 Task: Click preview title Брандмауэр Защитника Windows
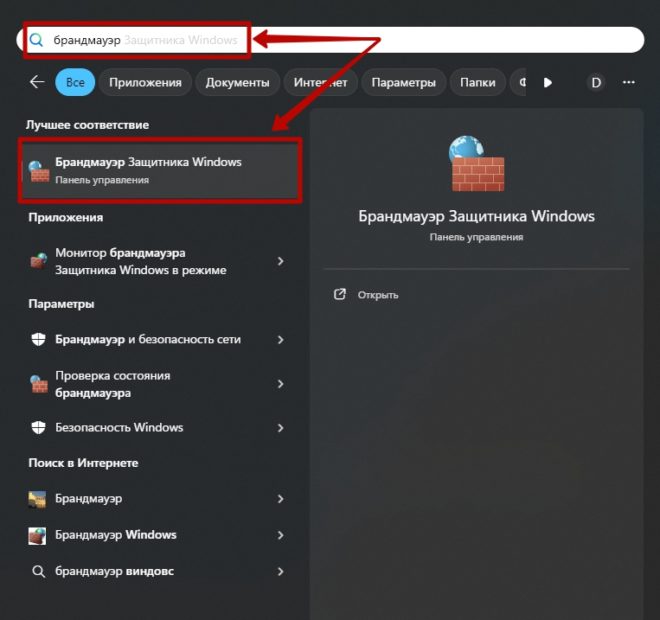[476, 216]
